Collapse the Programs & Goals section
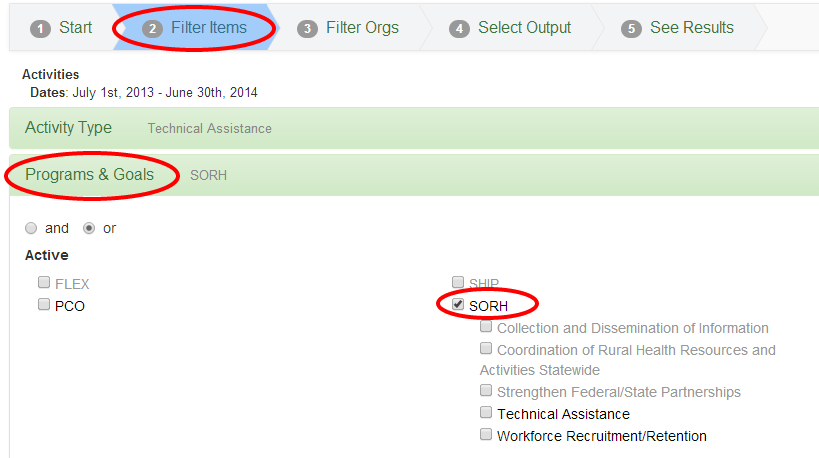This screenshot has width=819, height=458. tap(89, 174)
